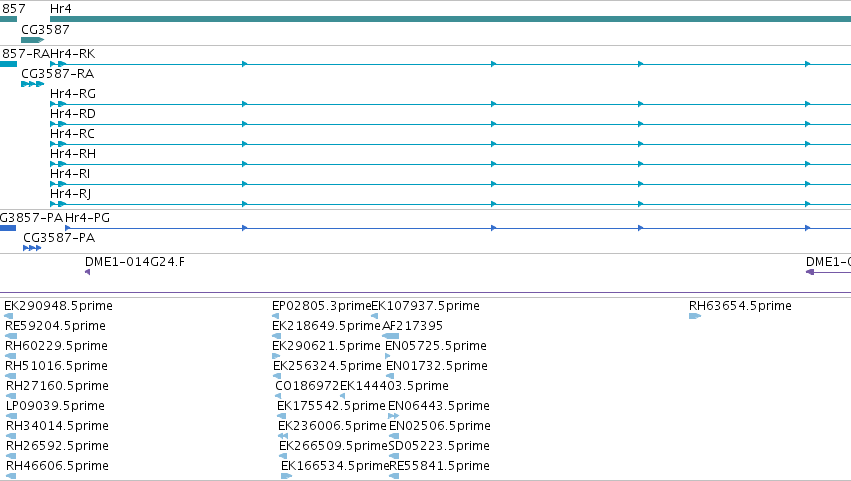Select the EK144403.5prime EST label
Viewport: 851px width, 481px height.
pyautogui.click(x=395, y=386)
